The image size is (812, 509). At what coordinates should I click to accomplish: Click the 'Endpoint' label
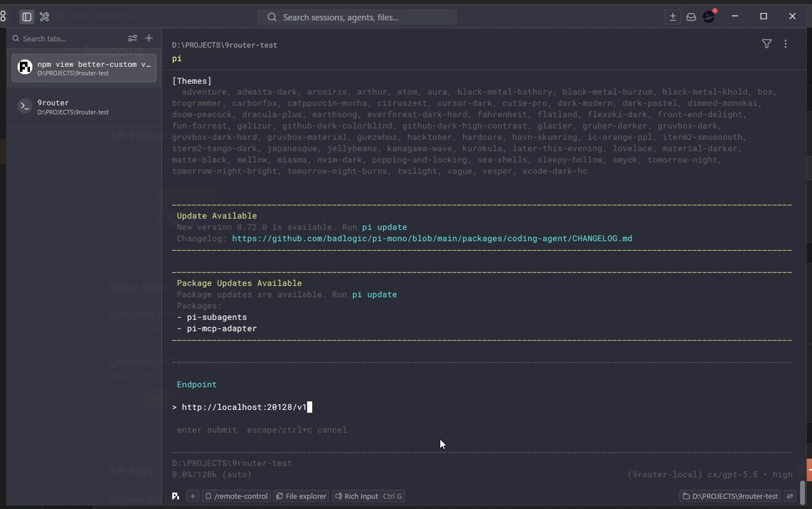click(x=197, y=385)
